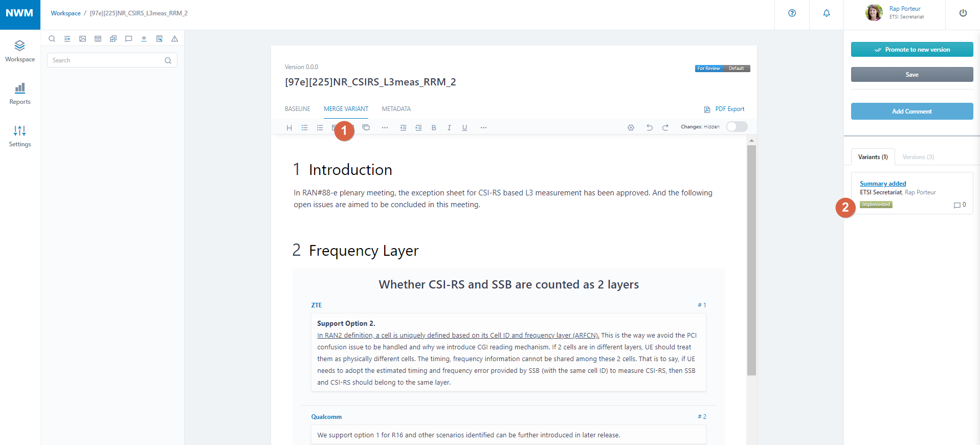Click the table icon in left toolbar
Viewport: 980px width, 445px height.
pos(98,39)
